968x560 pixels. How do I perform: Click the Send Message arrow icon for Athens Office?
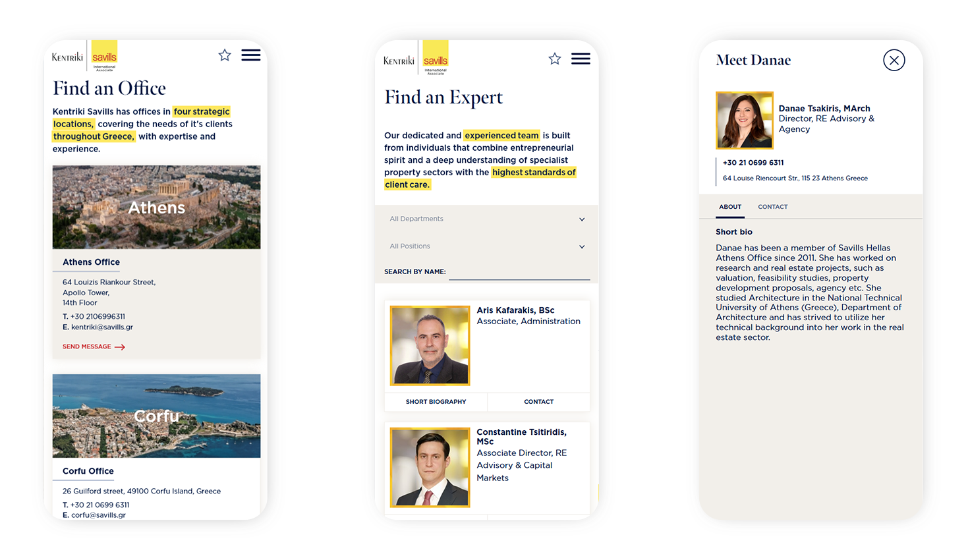[120, 346]
